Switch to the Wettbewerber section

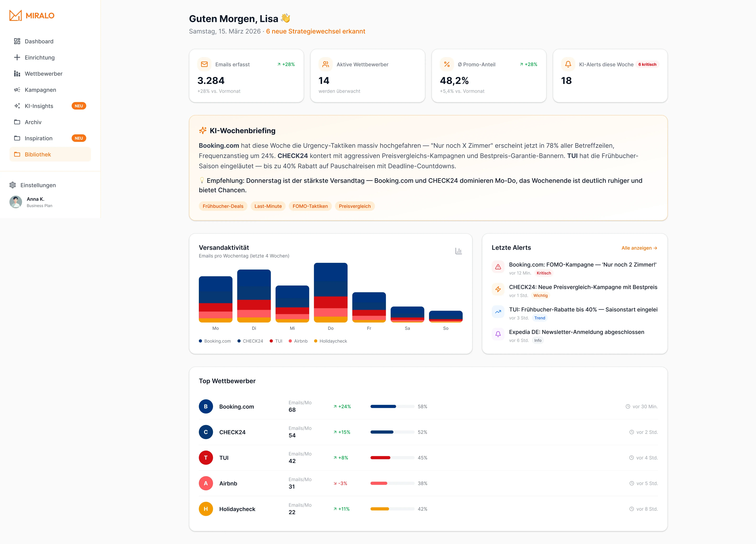(x=44, y=74)
